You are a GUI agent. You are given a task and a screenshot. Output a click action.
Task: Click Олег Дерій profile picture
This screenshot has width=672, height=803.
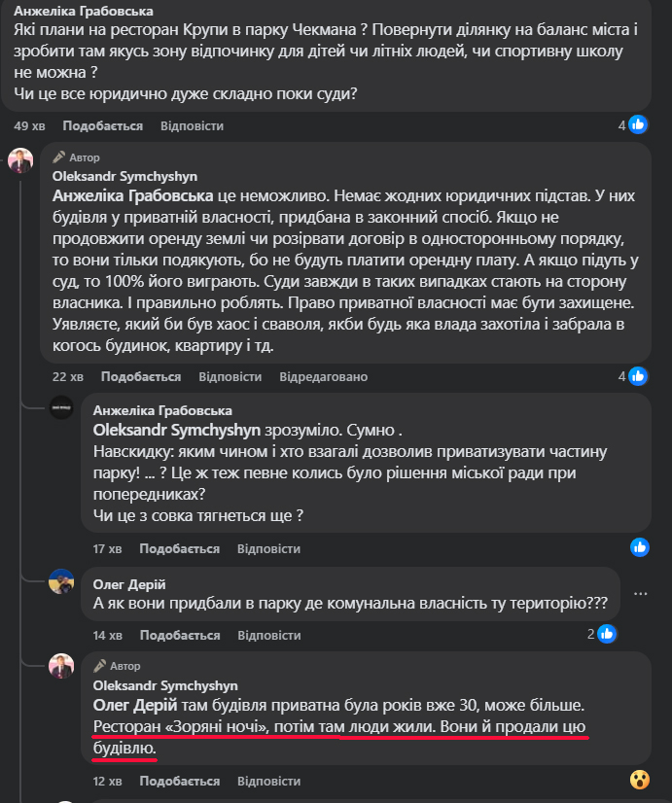61,581
